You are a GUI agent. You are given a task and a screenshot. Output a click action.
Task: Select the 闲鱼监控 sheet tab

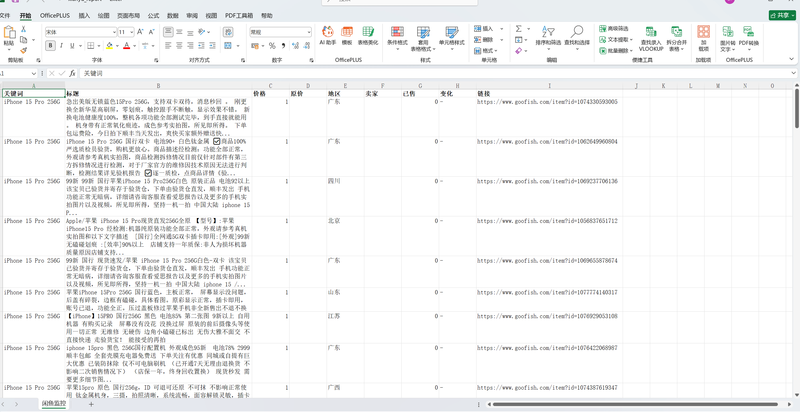pos(54,404)
